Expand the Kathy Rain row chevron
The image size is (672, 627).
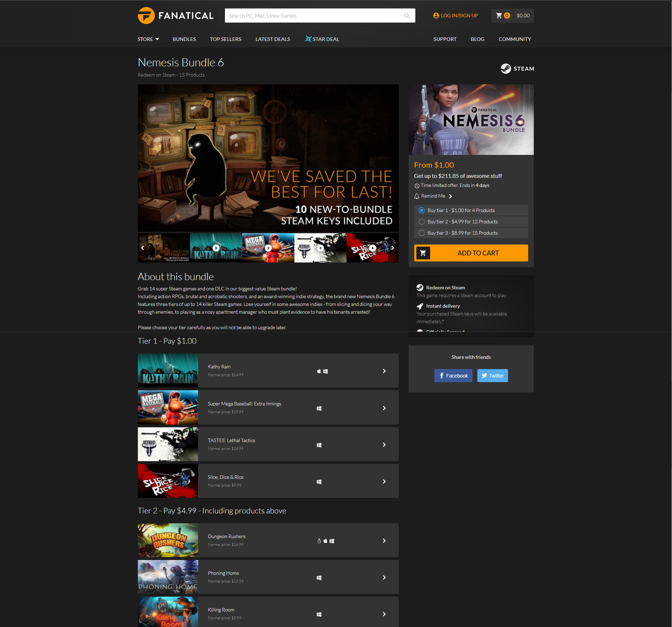click(384, 371)
